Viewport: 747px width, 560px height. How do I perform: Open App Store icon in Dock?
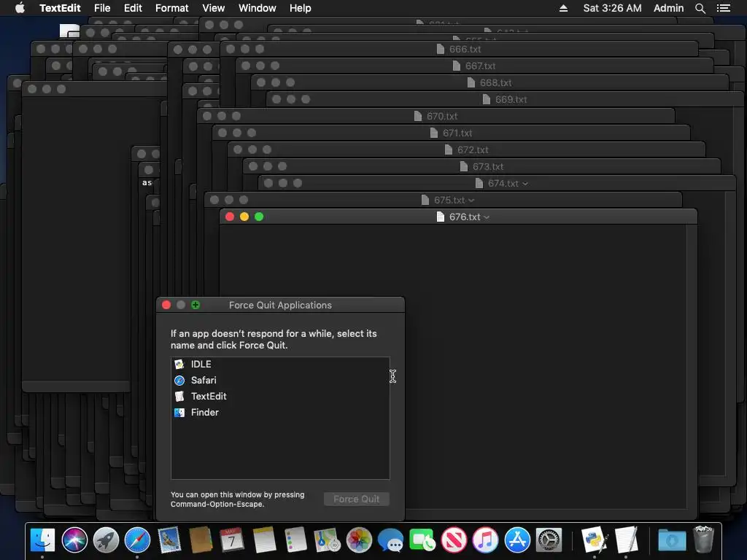517,540
